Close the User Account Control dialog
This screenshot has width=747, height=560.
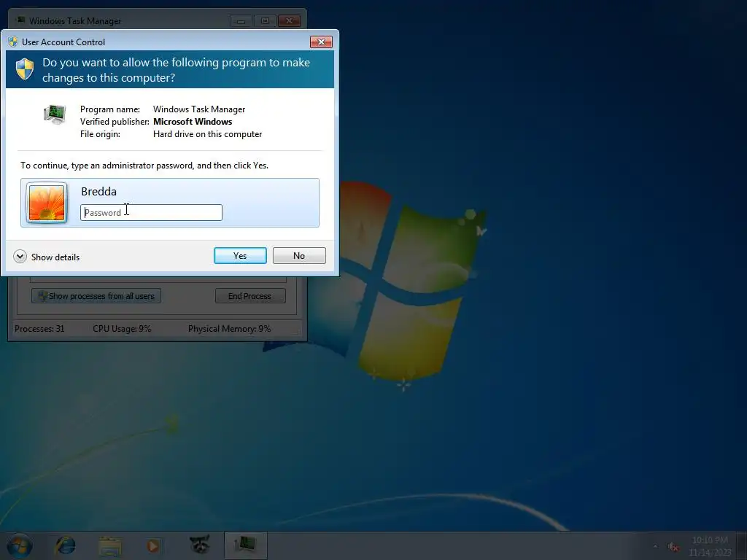click(x=321, y=42)
